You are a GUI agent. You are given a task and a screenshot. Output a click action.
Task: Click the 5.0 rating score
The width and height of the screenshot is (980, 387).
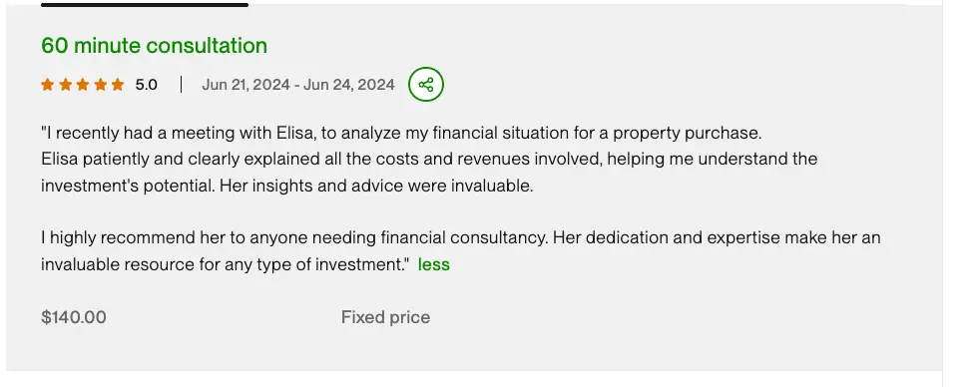(147, 84)
